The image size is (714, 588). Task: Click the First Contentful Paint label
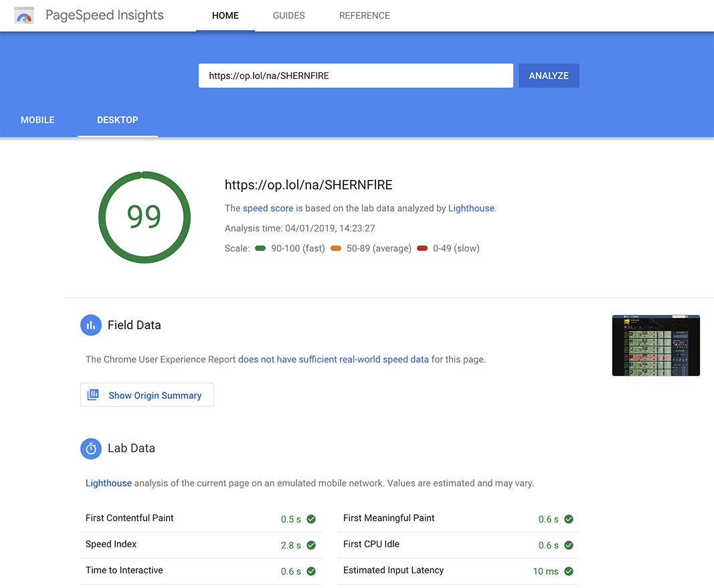129,518
